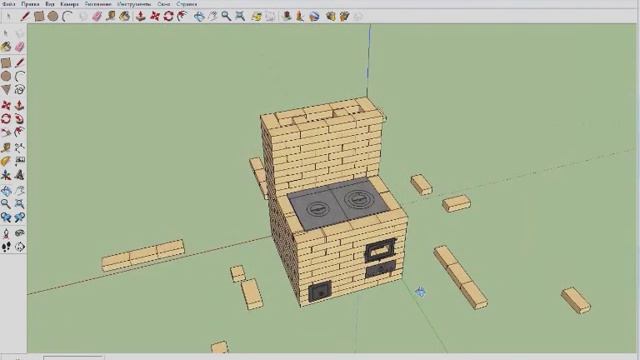This screenshot has height=360, width=640.
Task: Choose Offset tool in top toolbar
Action: click(182, 16)
